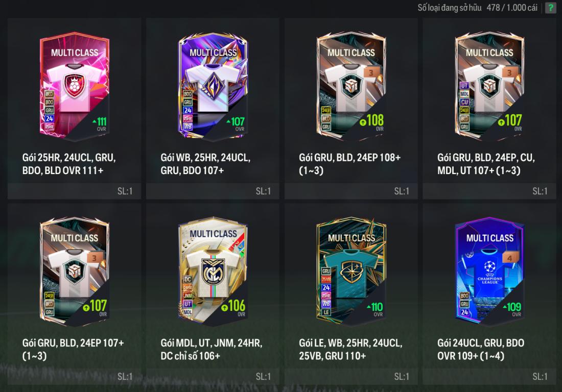Click the green question mark help icon
The width and height of the screenshot is (562, 392).
pos(550,8)
